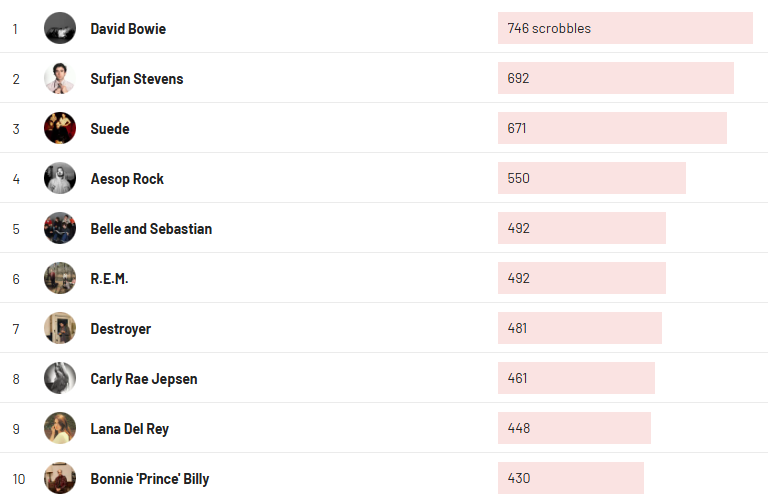
Task: Open the R.E.M. avatar thumbnail
Action: point(60,278)
